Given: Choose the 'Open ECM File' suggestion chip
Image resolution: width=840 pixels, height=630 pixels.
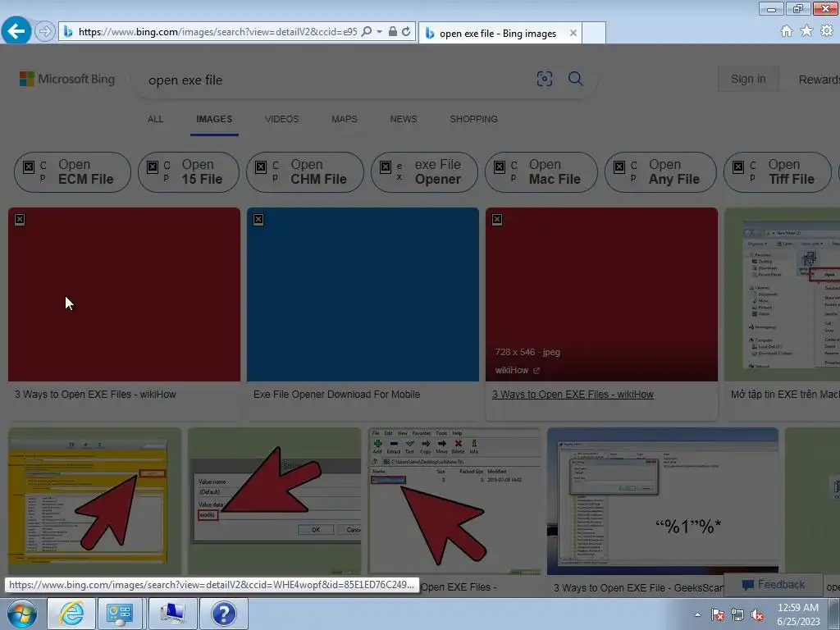Looking at the screenshot, I should point(72,172).
